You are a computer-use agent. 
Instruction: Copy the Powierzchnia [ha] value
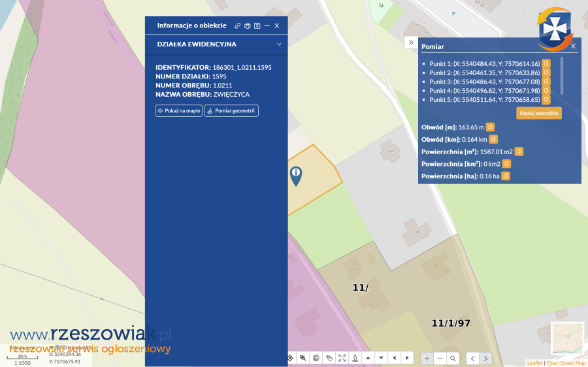(506, 176)
